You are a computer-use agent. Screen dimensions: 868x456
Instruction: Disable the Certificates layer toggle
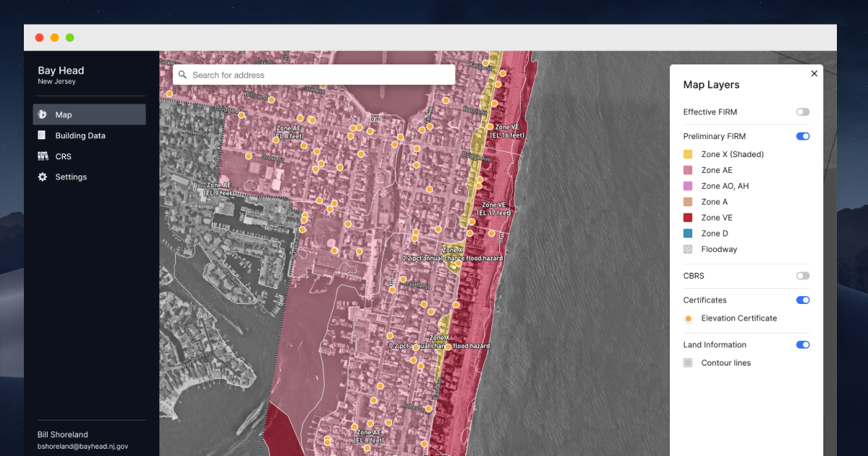click(x=803, y=300)
